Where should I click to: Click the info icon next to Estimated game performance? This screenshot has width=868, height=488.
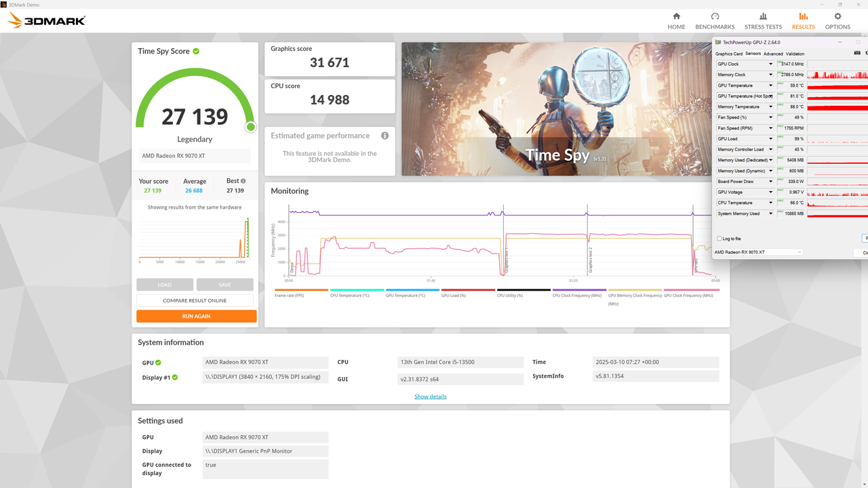point(384,136)
